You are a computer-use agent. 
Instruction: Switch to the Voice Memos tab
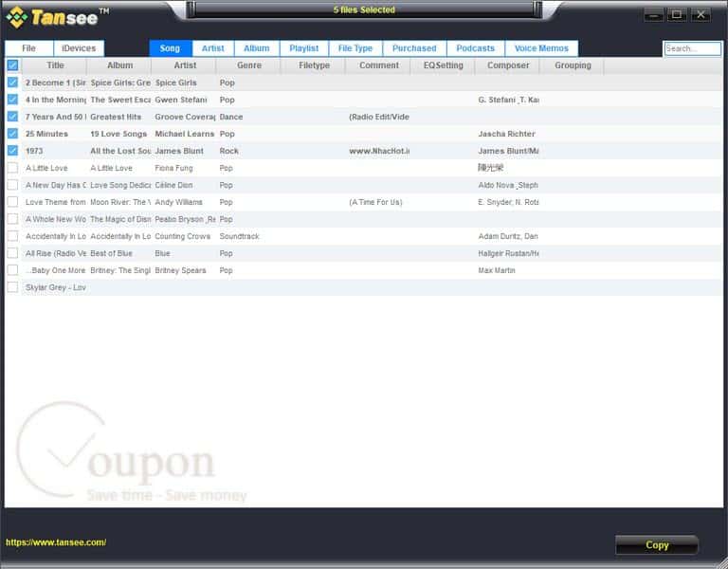coord(541,48)
